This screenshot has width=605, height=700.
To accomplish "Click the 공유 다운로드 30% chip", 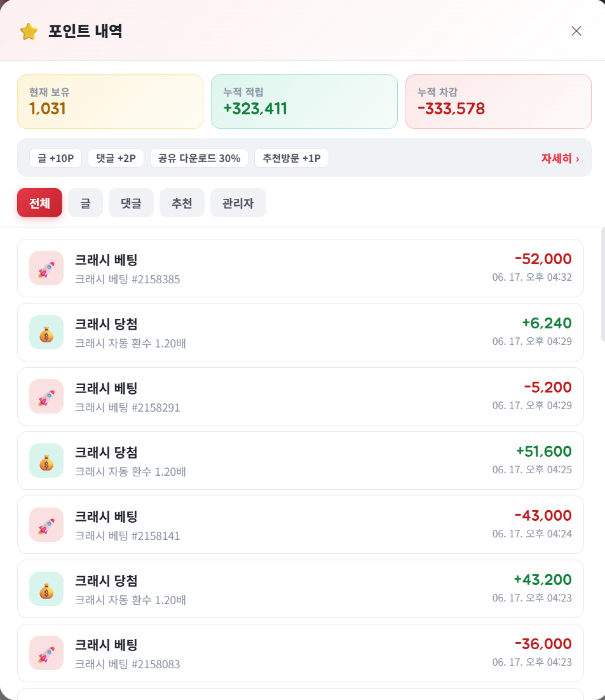I will pyautogui.click(x=199, y=158).
